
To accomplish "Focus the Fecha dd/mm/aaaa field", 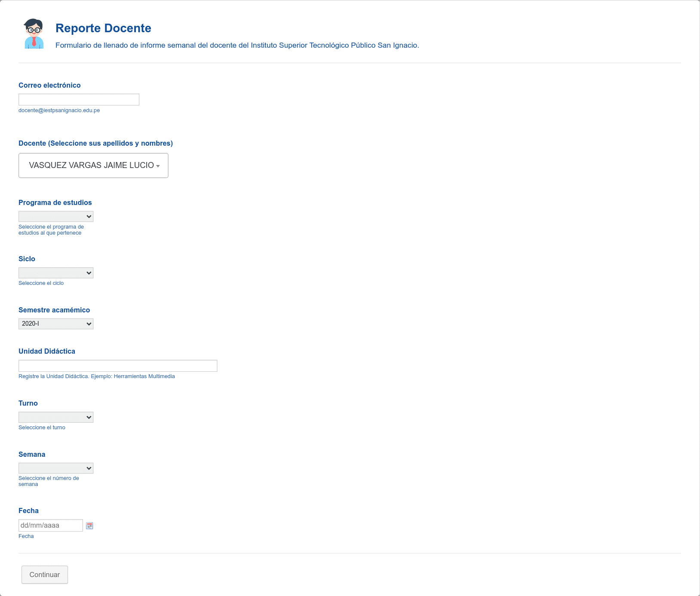I will (x=50, y=525).
